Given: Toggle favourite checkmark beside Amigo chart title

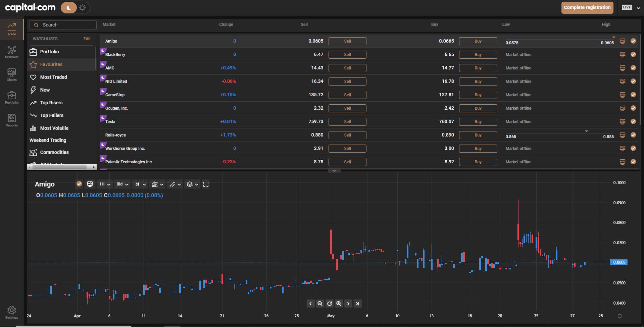Looking at the screenshot, I should (x=79, y=184).
